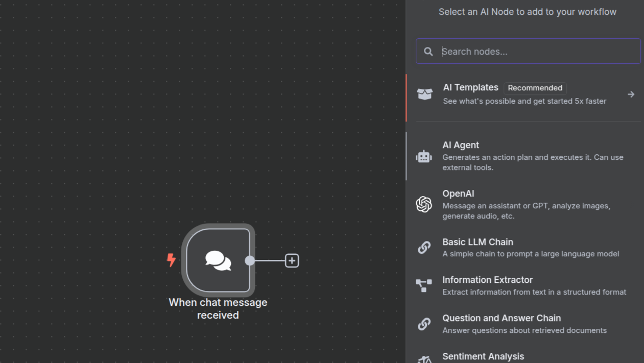The width and height of the screenshot is (644, 363).
Task: Click the Recommended badge
Action: click(x=535, y=88)
